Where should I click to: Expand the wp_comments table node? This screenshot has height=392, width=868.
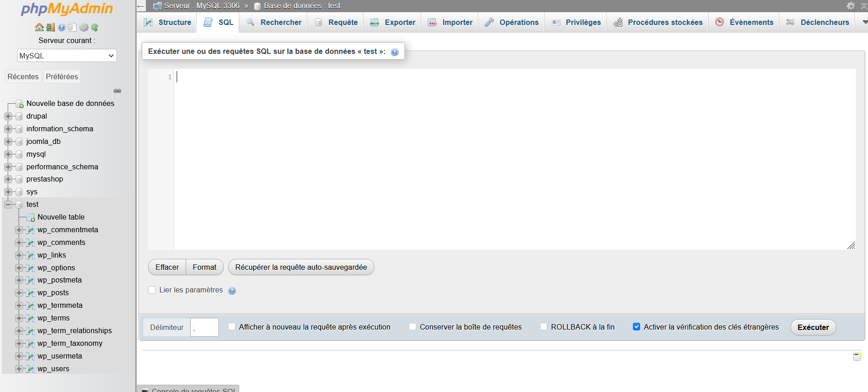coord(19,243)
